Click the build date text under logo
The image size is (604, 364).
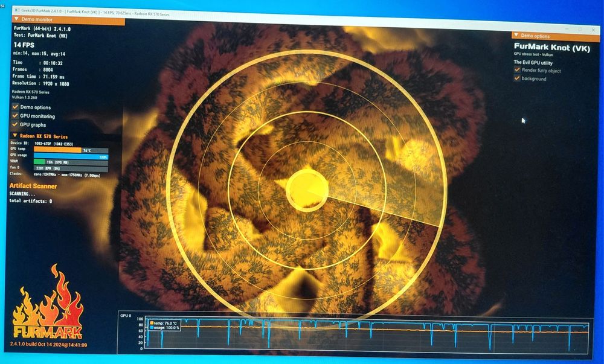click(48, 345)
